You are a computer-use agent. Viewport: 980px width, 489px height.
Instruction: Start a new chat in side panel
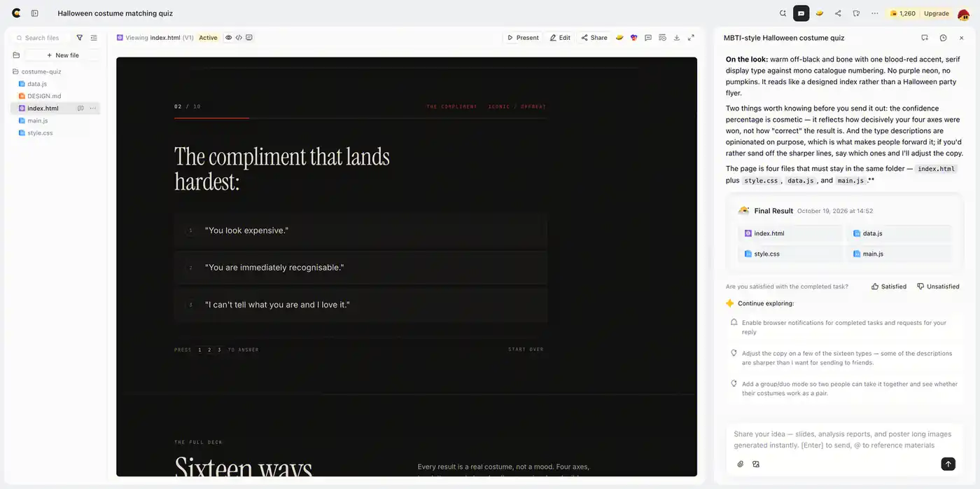[925, 38]
